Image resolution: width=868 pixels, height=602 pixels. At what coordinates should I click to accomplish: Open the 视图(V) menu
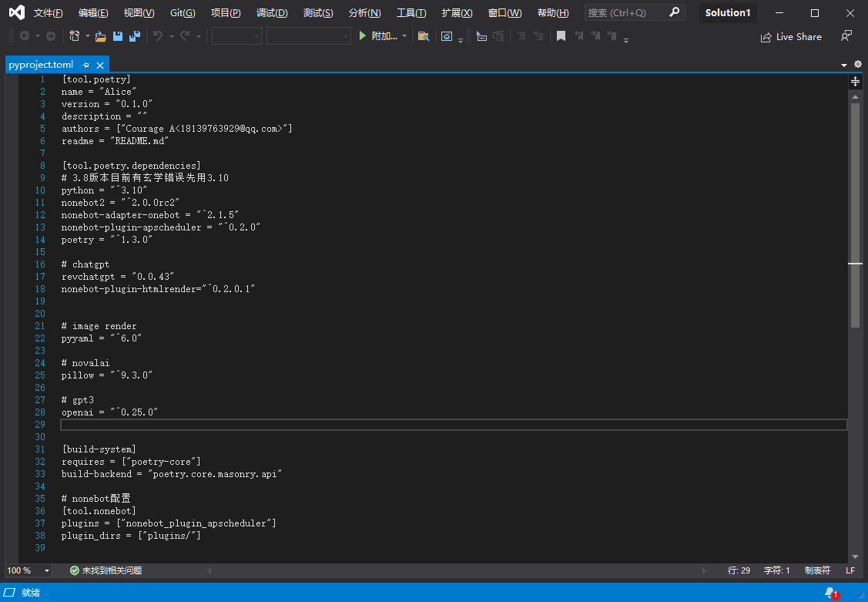[139, 13]
